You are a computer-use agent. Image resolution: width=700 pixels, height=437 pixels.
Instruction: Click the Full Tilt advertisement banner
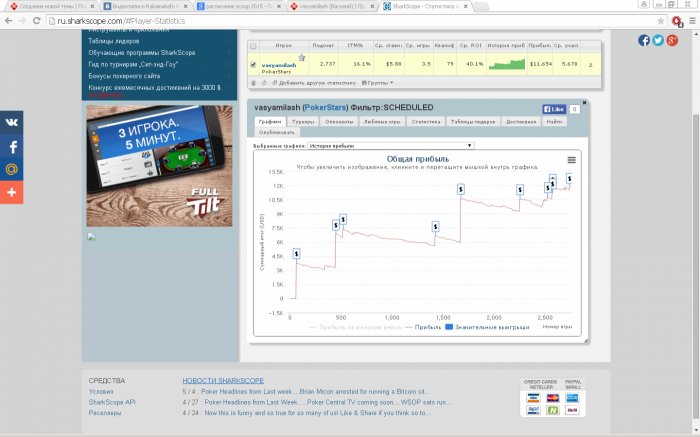pyautogui.click(x=159, y=166)
